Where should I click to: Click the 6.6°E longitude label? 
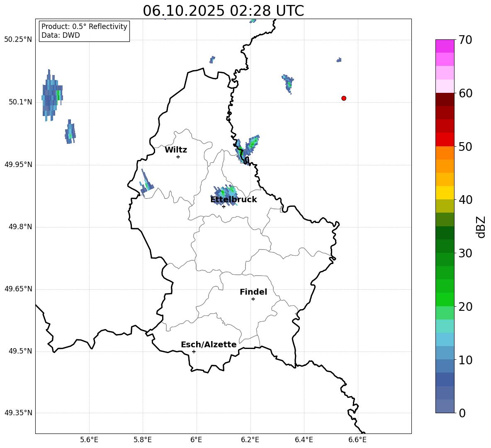click(357, 440)
